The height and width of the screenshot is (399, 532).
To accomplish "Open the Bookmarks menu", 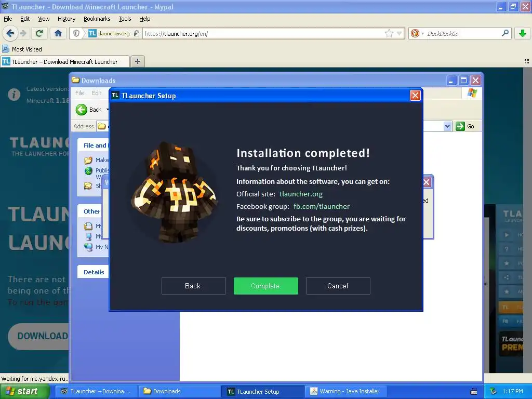I will point(97,19).
